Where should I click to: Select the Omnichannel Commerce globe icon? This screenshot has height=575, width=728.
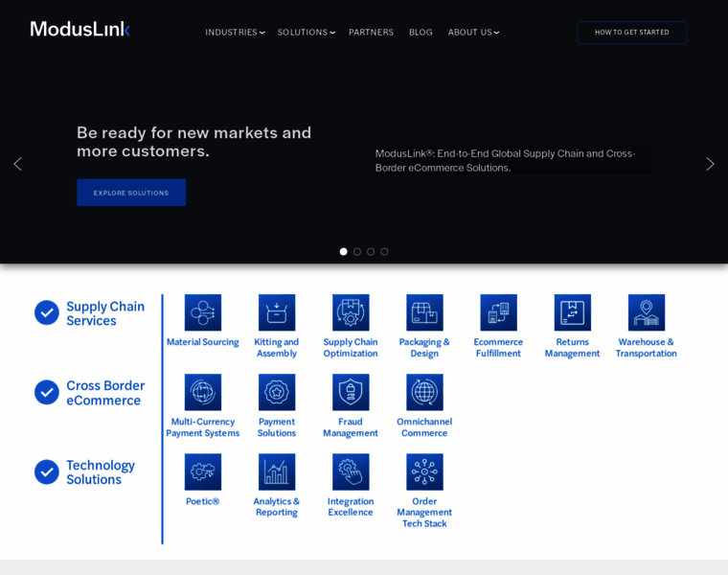coord(424,392)
